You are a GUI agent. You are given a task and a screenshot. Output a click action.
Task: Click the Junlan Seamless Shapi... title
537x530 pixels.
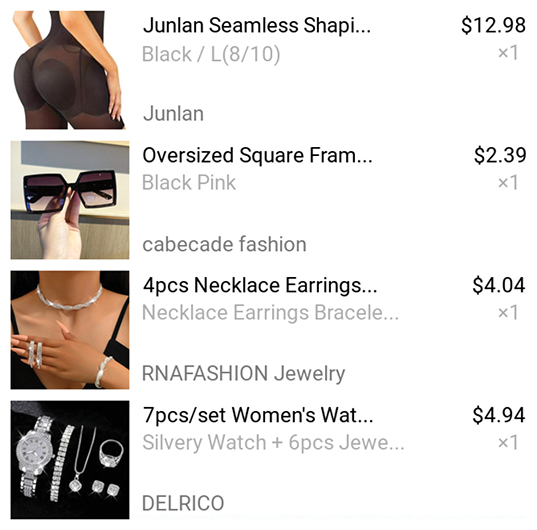(257, 26)
